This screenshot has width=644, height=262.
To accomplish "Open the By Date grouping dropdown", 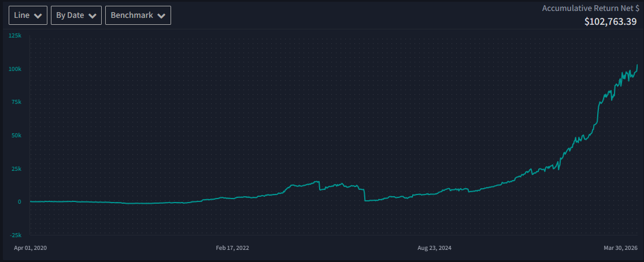I will click(x=76, y=16).
